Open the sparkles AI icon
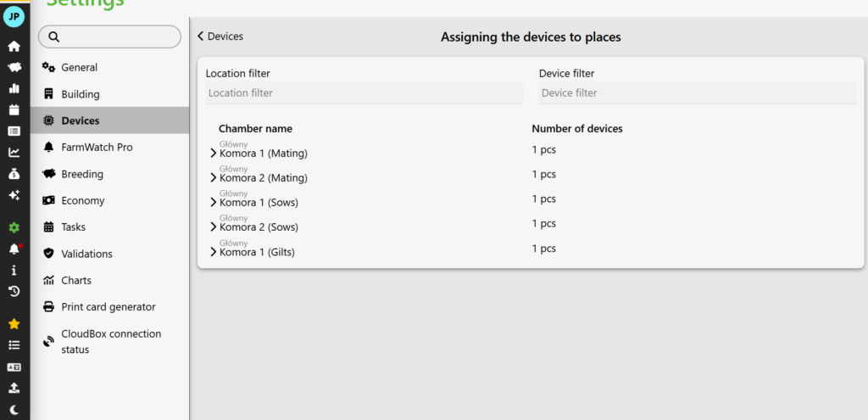The image size is (868, 420). [14, 195]
